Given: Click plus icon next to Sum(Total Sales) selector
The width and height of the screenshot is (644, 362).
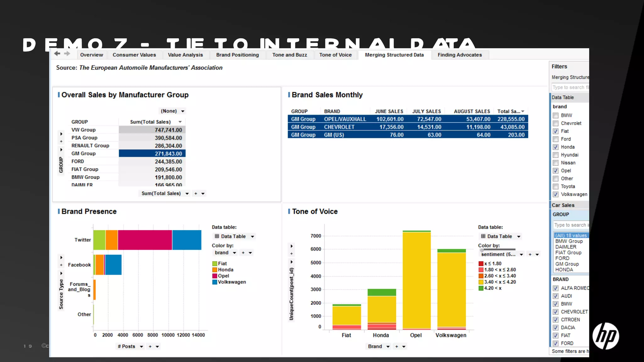Looking at the screenshot, I should [x=196, y=194].
